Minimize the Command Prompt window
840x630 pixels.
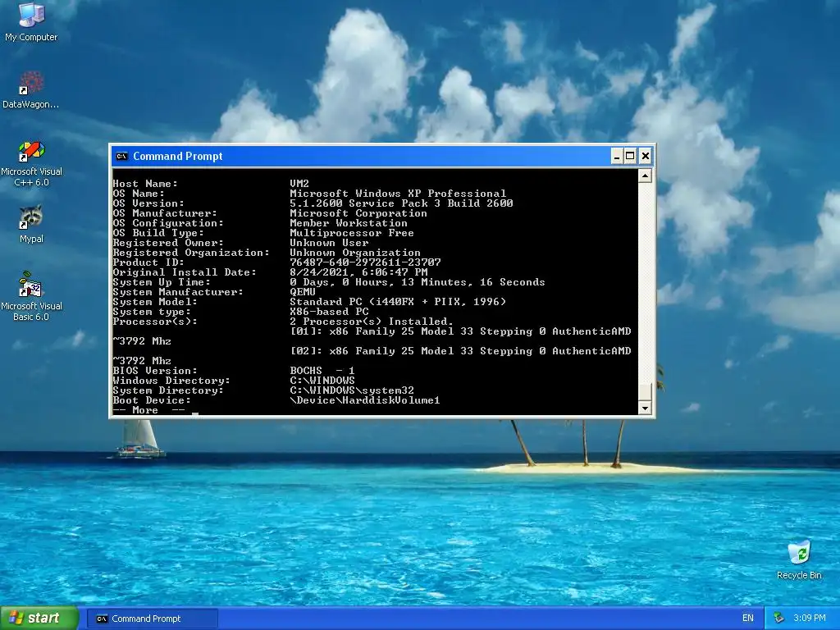(x=617, y=157)
